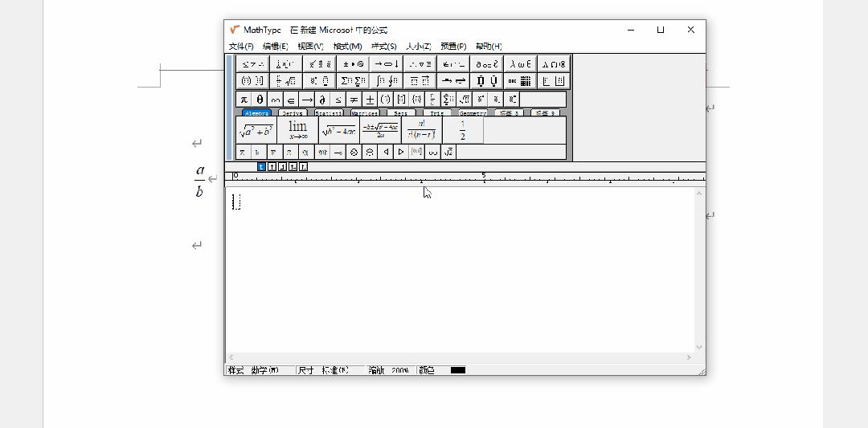Switch to the Algebra expressions tab
Screen dimensions: 868x428
[x=257, y=112]
